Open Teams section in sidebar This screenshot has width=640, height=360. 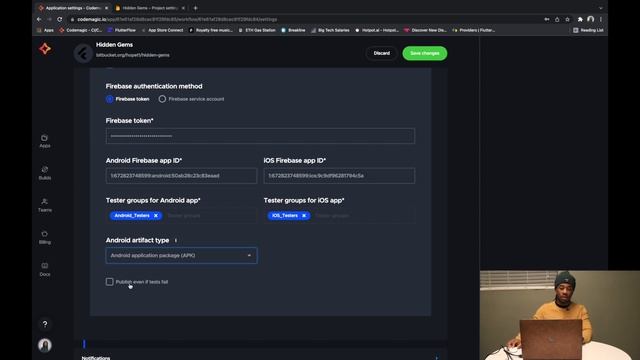(45, 205)
